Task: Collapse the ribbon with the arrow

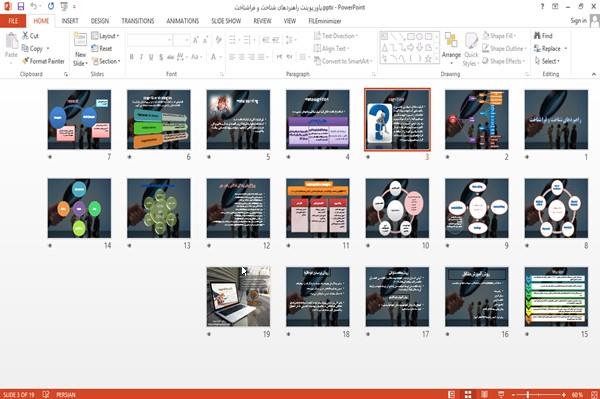Action: pyautogui.click(x=593, y=74)
